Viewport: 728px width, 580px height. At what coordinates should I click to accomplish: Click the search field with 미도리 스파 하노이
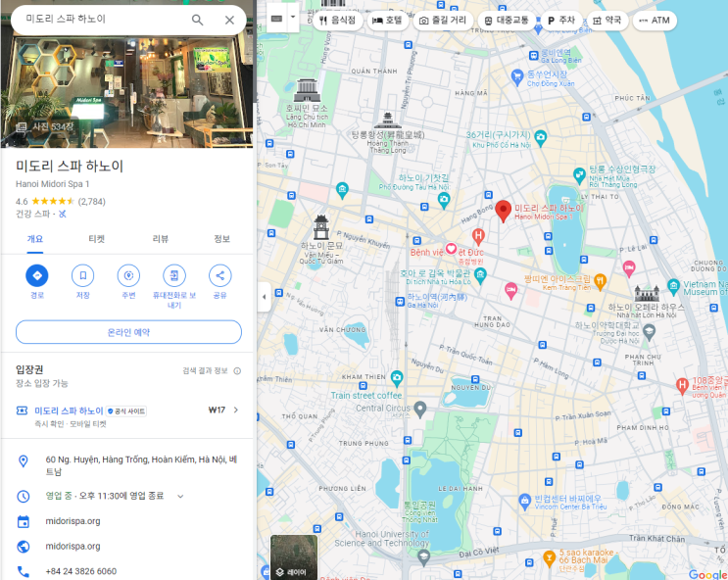click(105, 20)
